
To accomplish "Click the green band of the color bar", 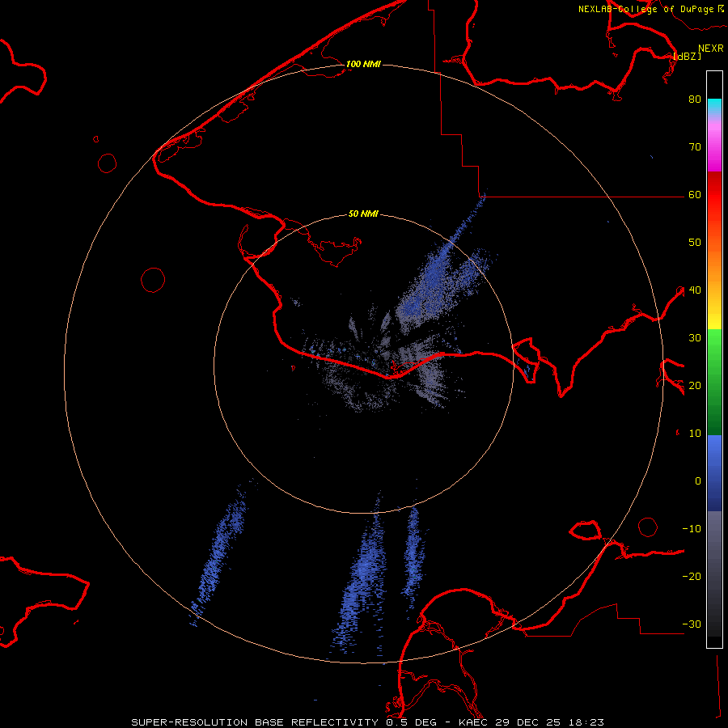I will pyautogui.click(x=714, y=382).
